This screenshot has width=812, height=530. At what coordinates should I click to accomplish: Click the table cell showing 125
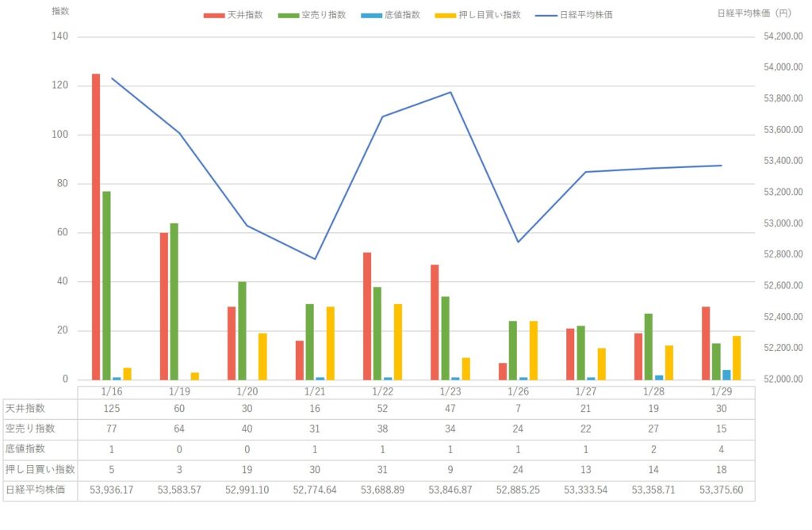coord(112,407)
